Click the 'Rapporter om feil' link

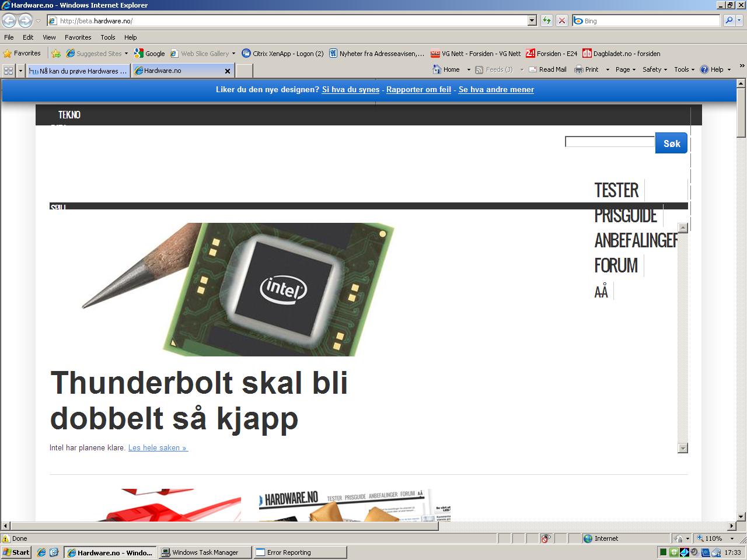(418, 90)
